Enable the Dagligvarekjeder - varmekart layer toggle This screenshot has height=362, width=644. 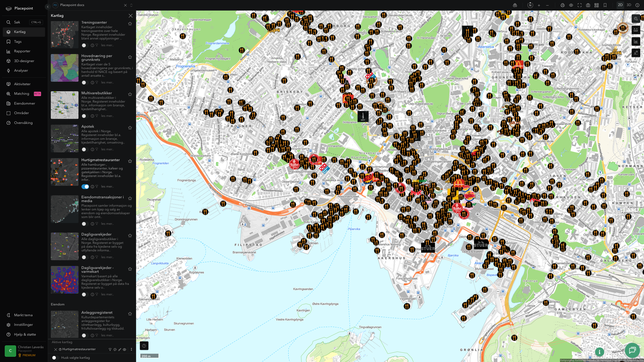click(85, 294)
